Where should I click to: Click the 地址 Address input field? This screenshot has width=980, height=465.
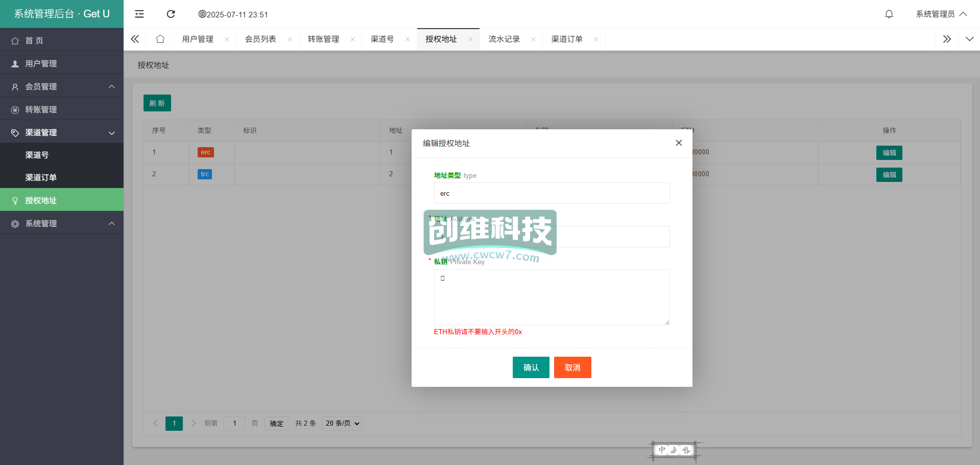(x=552, y=237)
